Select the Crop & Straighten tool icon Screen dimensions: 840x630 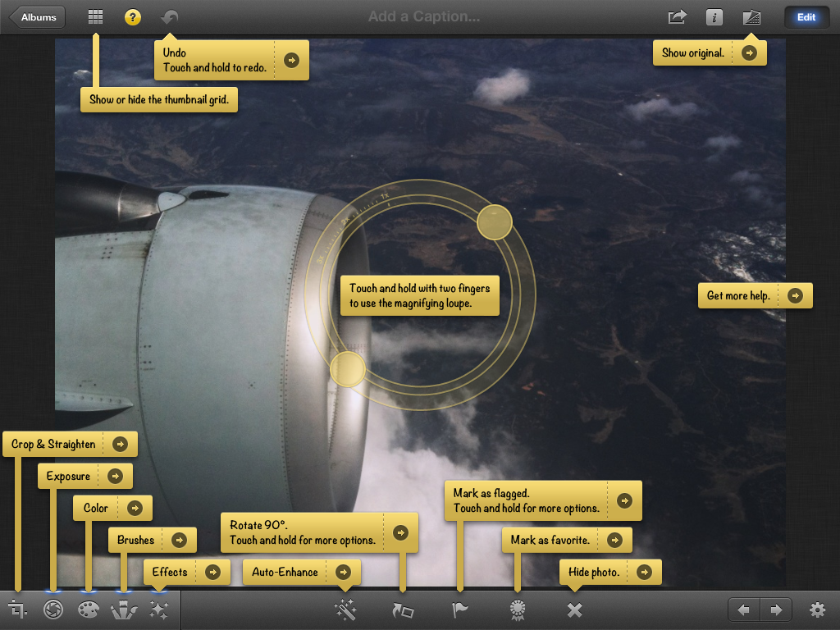[x=18, y=609]
